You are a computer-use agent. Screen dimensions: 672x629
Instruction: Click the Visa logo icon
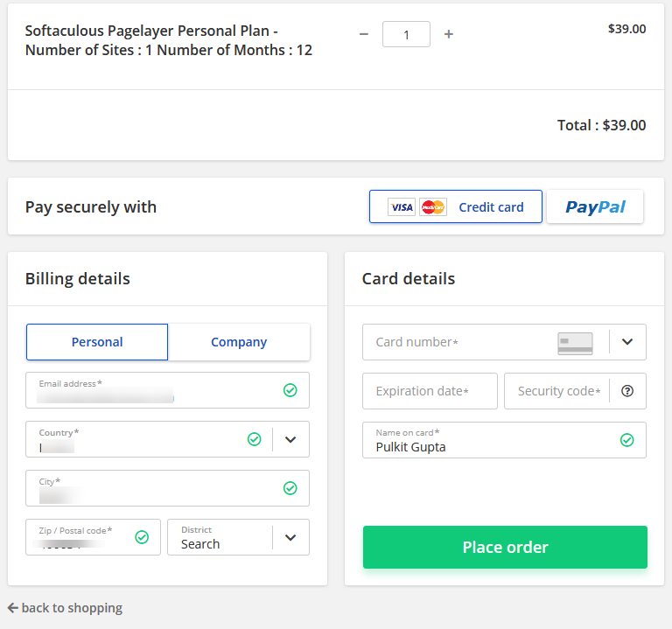tap(402, 207)
